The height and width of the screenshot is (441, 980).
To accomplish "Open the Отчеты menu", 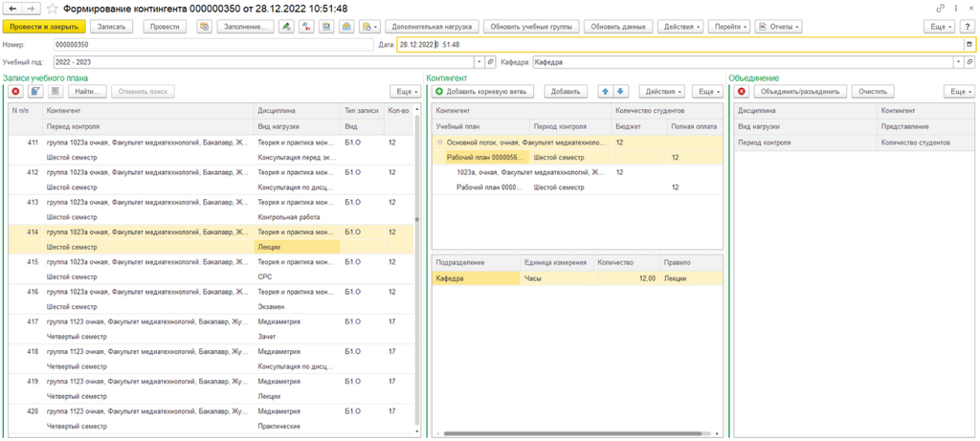I will click(x=779, y=27).
